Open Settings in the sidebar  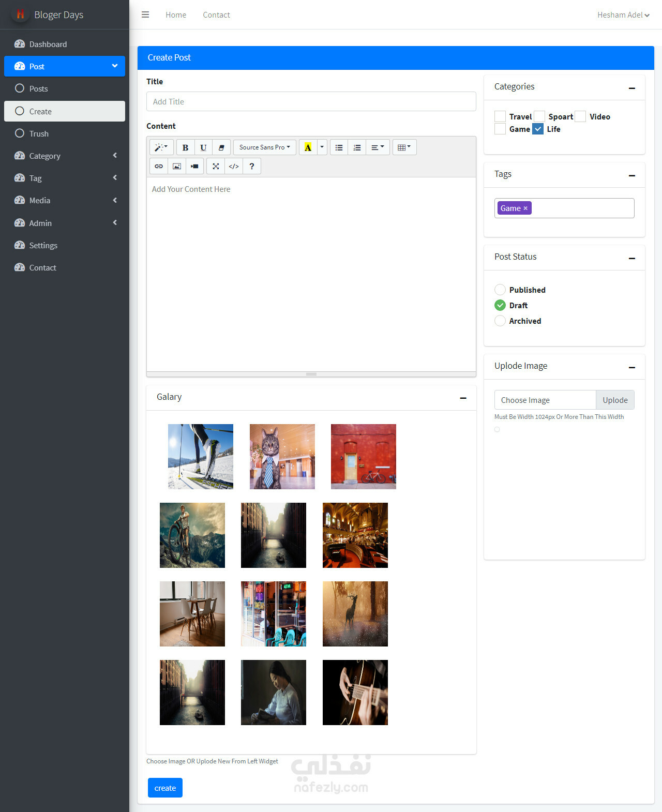[65, 245]
